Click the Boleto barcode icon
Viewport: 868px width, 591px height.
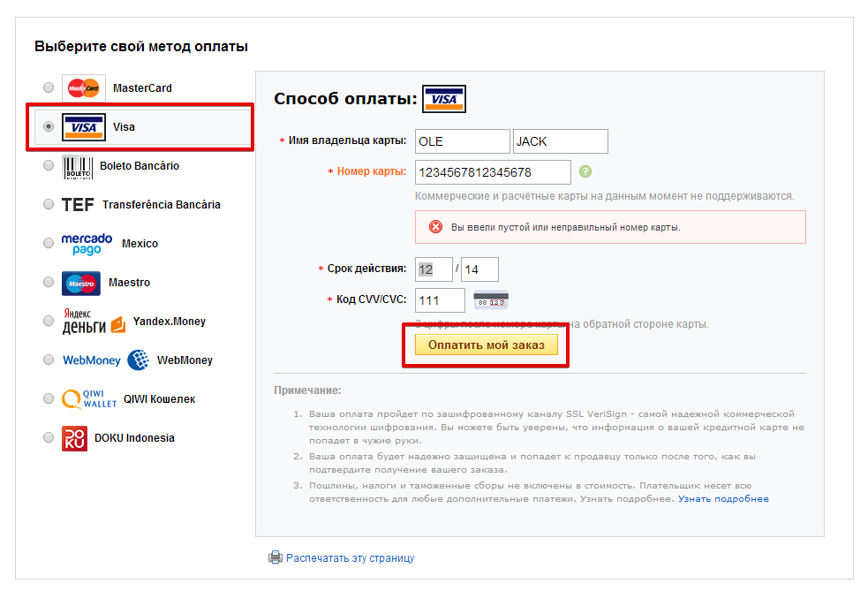coord(77,167)
